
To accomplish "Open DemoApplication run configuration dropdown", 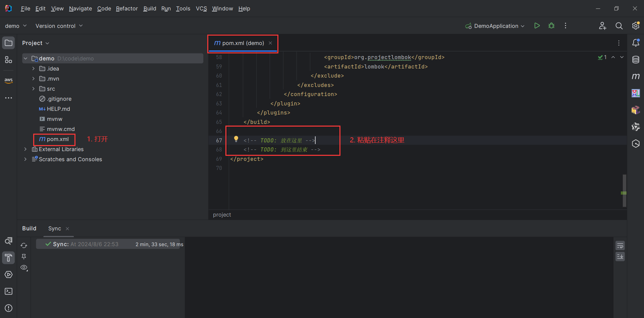I will pos(495,26).
